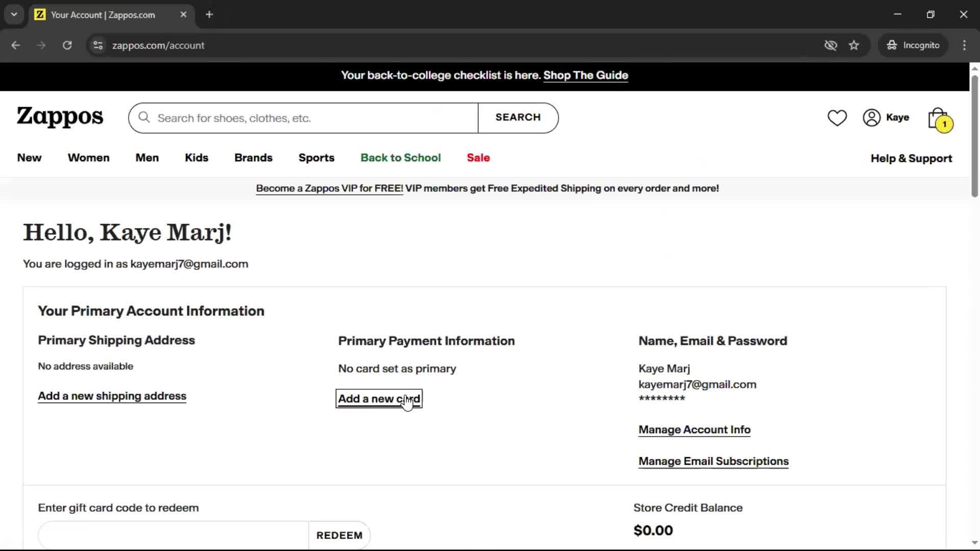
Task: Click the page vertical scrollbar thumb
Action: (974, 136)
